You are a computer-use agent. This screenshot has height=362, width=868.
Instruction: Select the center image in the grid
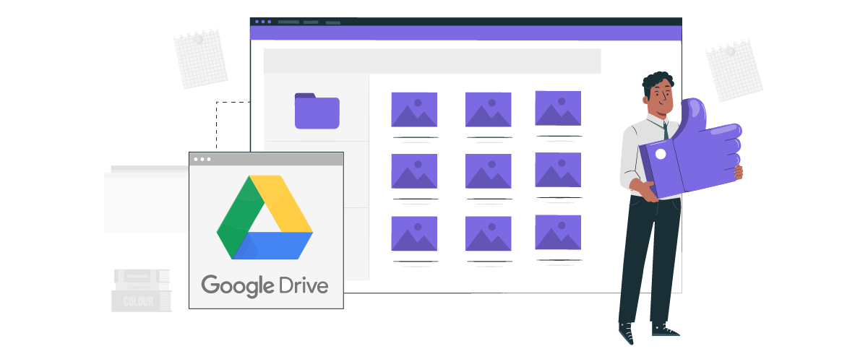(488, 171)
